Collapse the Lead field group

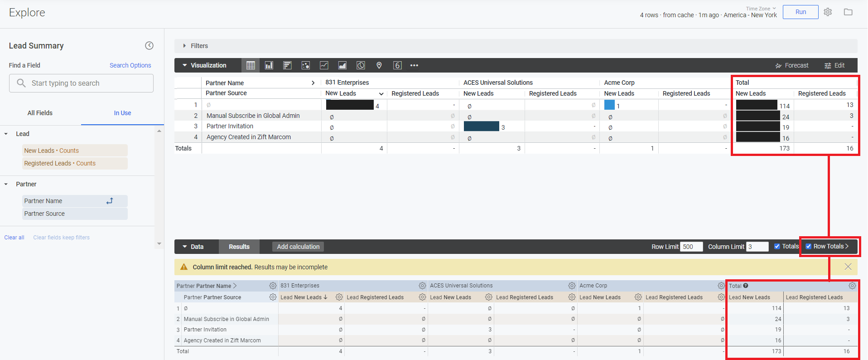point(6,134)
